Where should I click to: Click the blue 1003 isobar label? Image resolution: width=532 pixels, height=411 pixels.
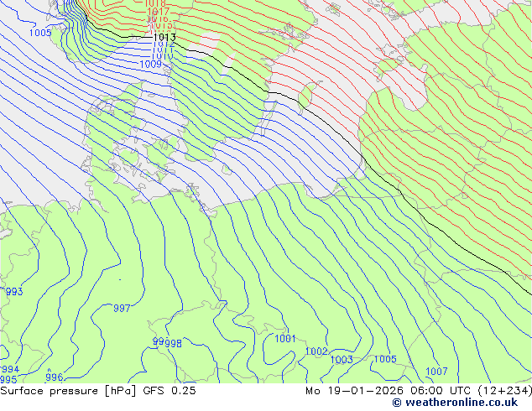pyautogui.click(x=342, y=360)
